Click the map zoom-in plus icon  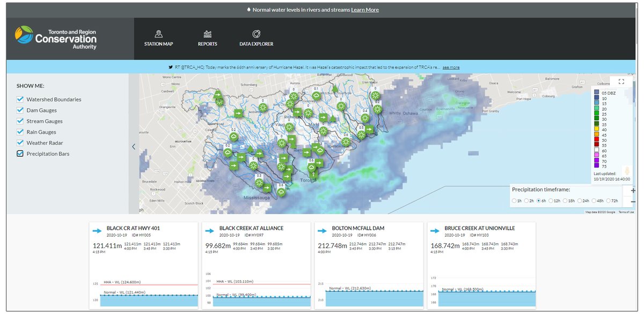coord(633,190)
